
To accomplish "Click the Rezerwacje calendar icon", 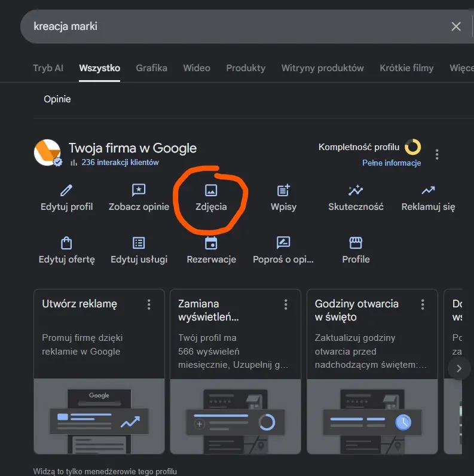I will point(211,243).
